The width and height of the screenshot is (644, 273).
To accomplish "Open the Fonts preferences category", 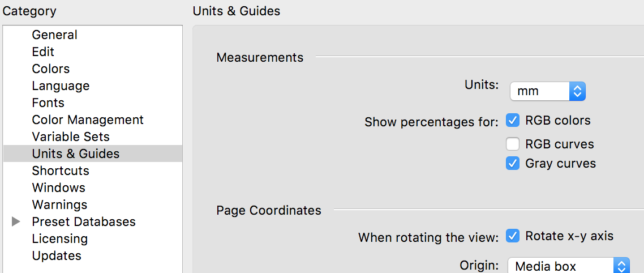I will 48,103.
